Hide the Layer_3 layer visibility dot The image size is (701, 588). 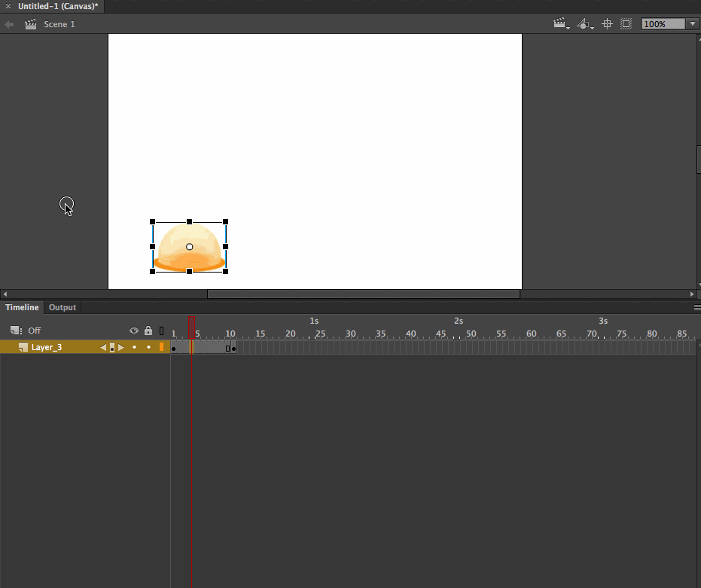coord(134,347)
